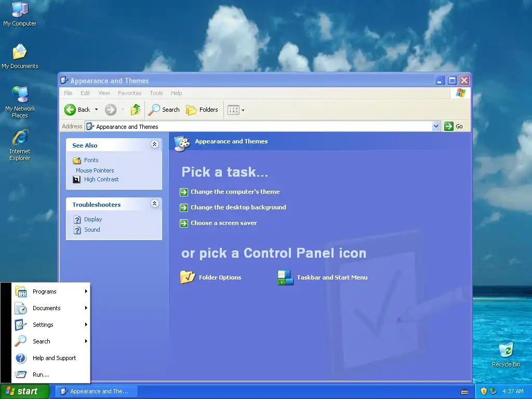Viewport: 532px width, 399px height.
Task: Click the Appearance and Themes palette header icon
Action: pos(182,143)
